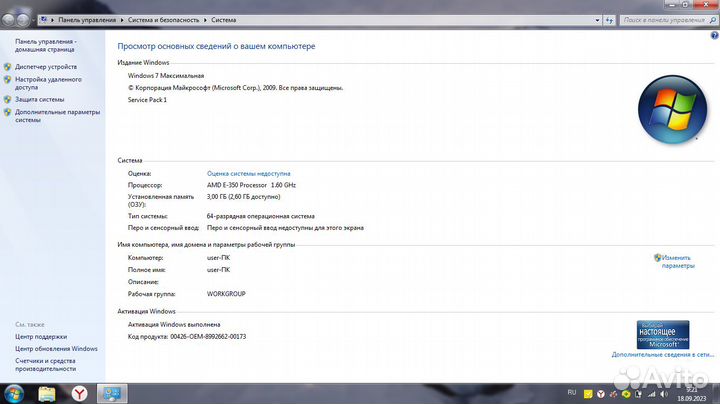Viewport: 720px width, 404px height.
Task: Go forward with the navigation Forward arrow
Action: tap(22, 20)
